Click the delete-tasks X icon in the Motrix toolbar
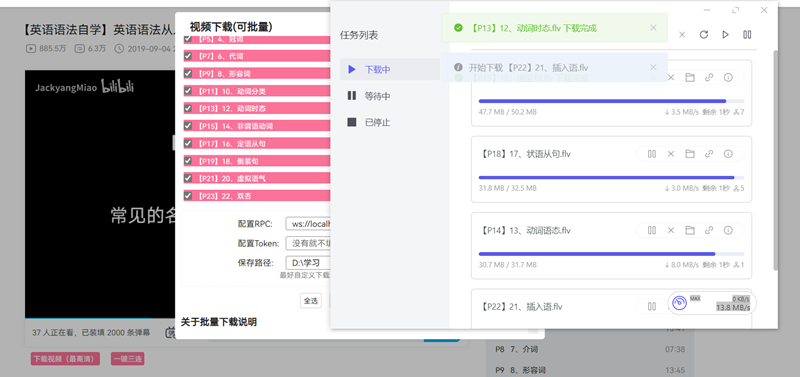 tap(682, 35)
